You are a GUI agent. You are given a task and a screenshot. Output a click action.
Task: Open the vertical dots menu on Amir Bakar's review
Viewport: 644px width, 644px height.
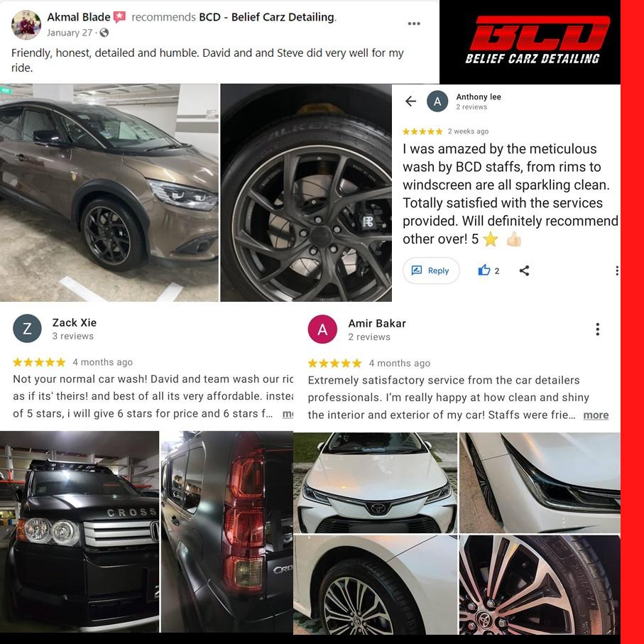pyautogui.click(x=597, y=329)
